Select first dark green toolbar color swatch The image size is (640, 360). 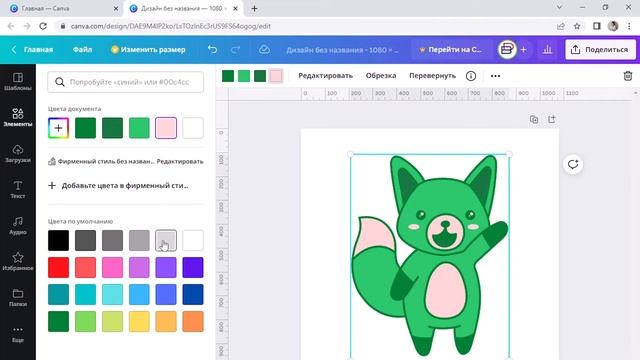[x=228, y=76]
